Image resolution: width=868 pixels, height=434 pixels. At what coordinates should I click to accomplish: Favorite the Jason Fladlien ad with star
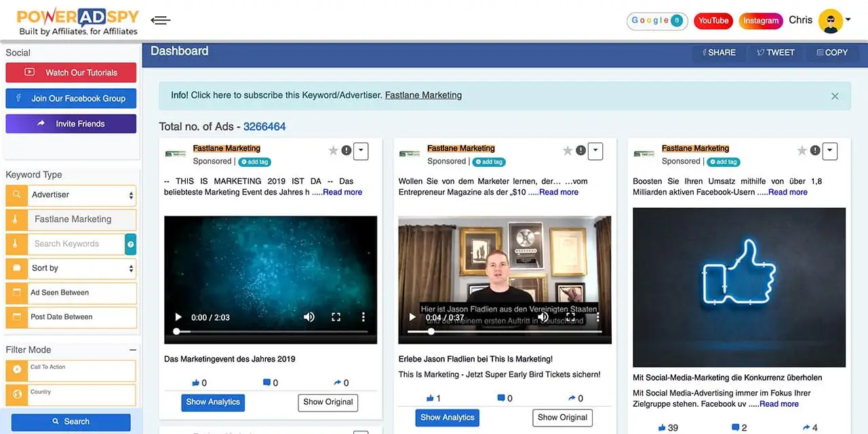568,151
